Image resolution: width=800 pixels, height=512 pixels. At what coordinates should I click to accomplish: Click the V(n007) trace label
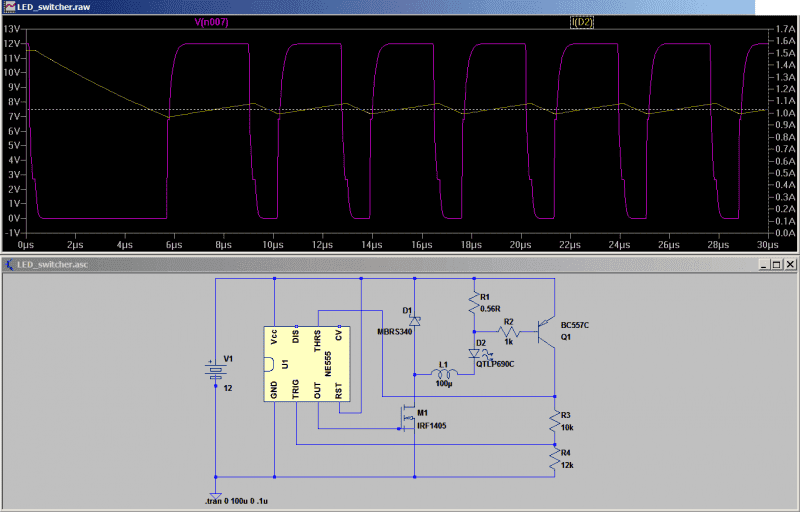[x=210, y=21]
